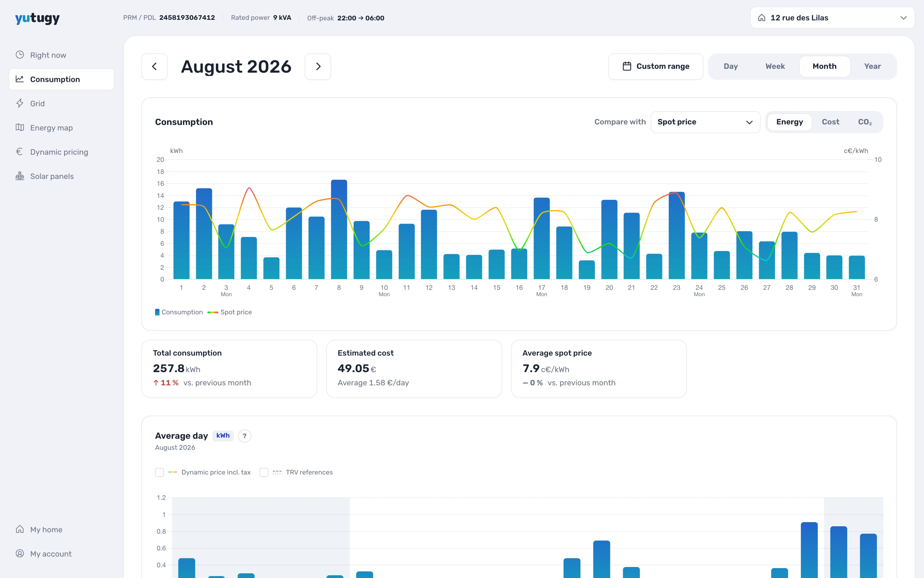Expand the 12 rue des Lilas address dropdown
Screen dimensions: 924x578
pos(832,18)
